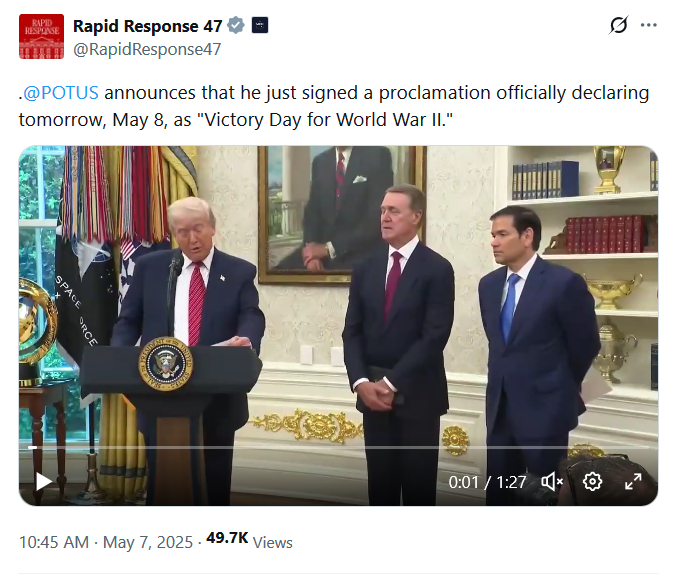The height and width of the screenshot is (577, 677).
Task: Click the 0:01 / 1:27 time display
Action: [487, 482]
